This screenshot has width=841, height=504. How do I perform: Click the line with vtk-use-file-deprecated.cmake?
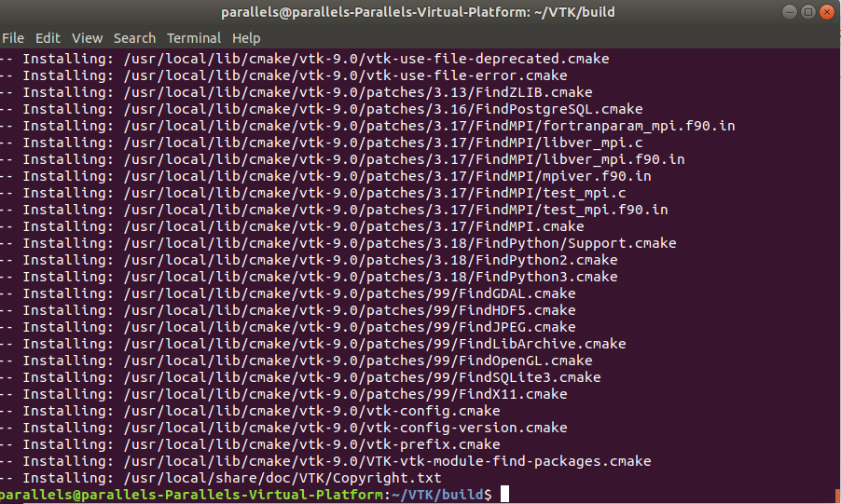pos(305,59)
